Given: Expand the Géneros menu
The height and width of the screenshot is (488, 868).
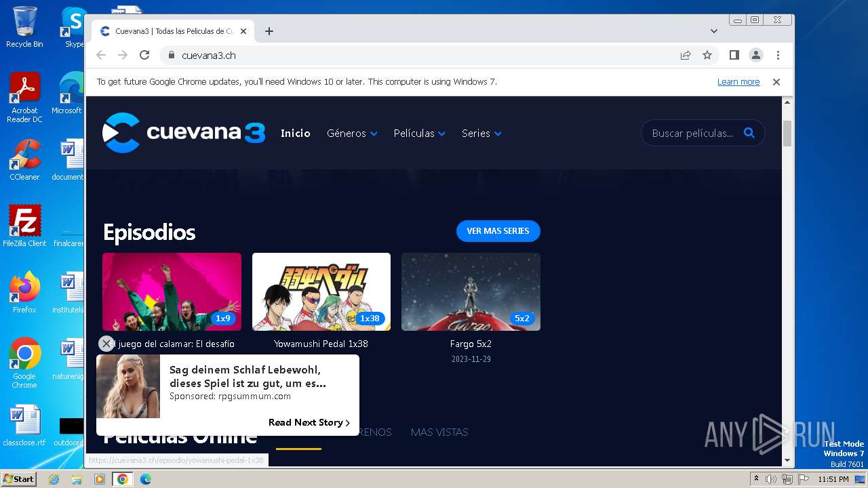Looking at the screenshot, I should click(352, 134).
